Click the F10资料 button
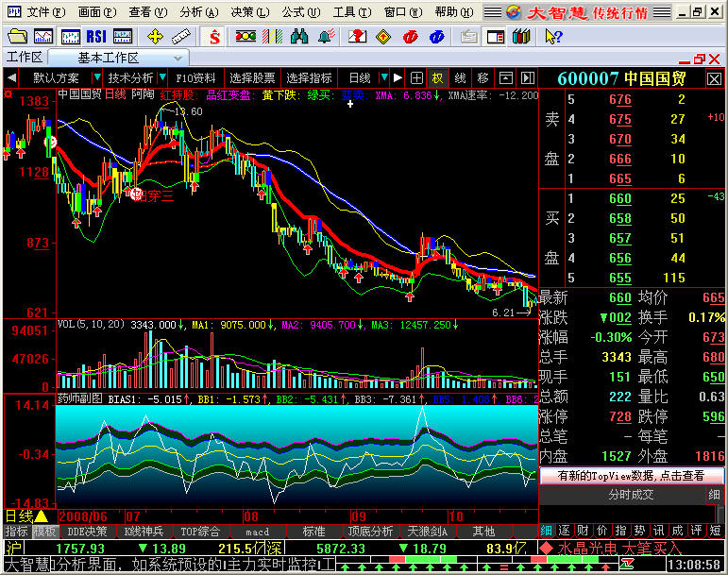 pyautogui.click(x=195, y=78)
